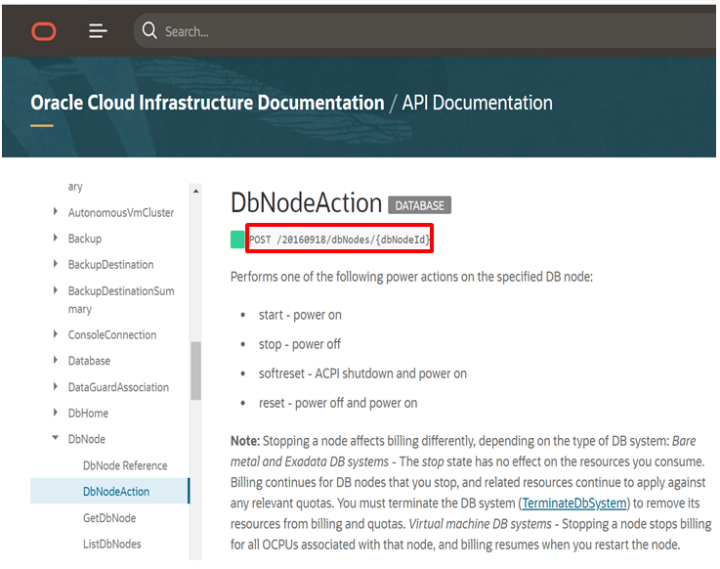Collapse the DbNode tree section

pos(55,439)
